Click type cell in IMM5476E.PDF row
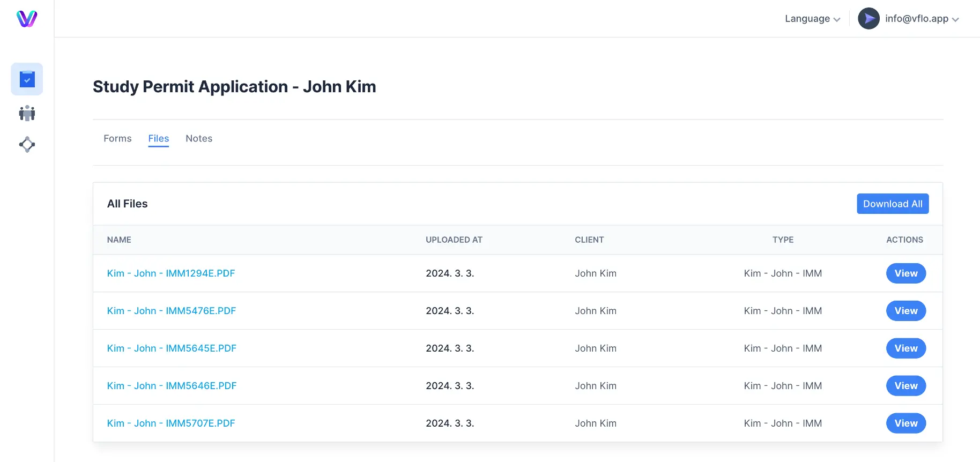Image resolution: width=980 pixels, height=462 pixels. [783, 311]
